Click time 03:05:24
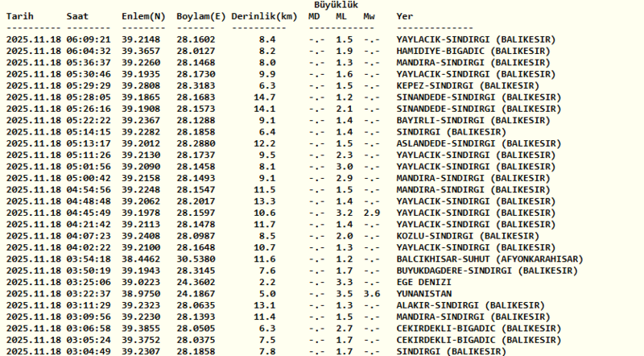644x356 pixels. (89, 339)
